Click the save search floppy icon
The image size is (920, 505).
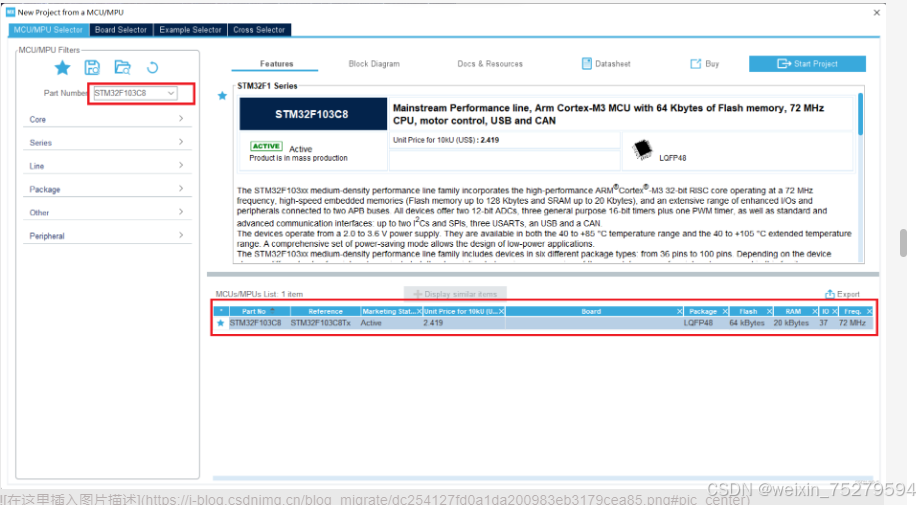pos(92,67)
